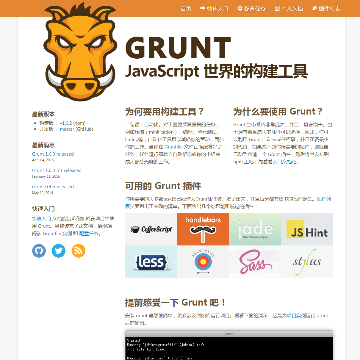Open the RSS feed circle icon
The width and height of the screenshot is (360, 360).
78,251
